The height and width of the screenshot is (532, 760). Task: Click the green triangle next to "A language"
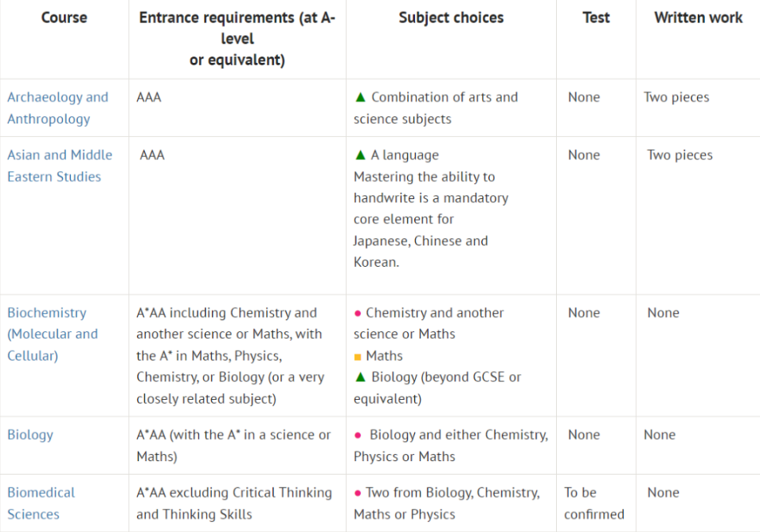click(x=360, y=155)
